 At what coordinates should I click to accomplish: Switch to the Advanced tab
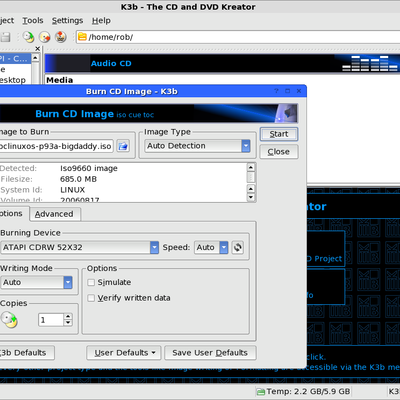[54, 214]
